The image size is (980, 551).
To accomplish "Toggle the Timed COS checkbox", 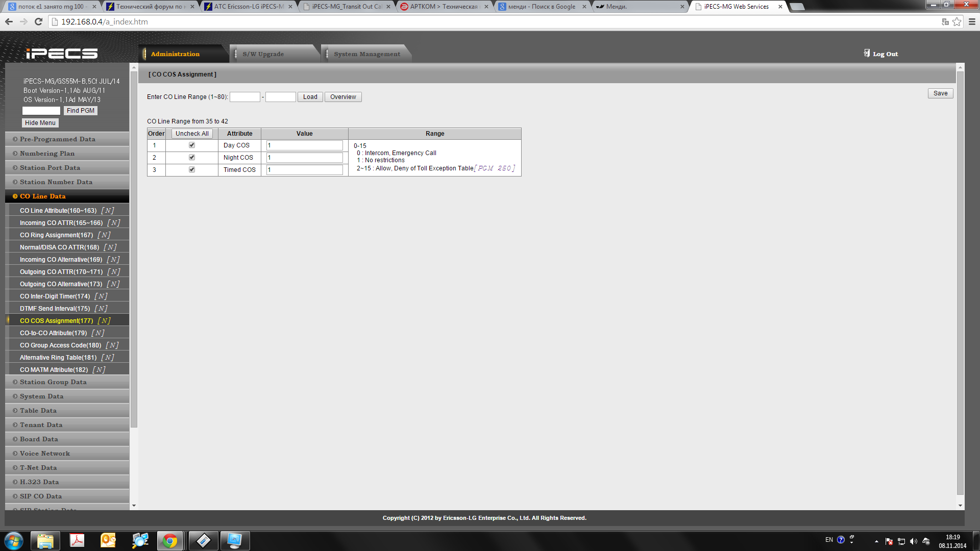I will pos(192,169).
